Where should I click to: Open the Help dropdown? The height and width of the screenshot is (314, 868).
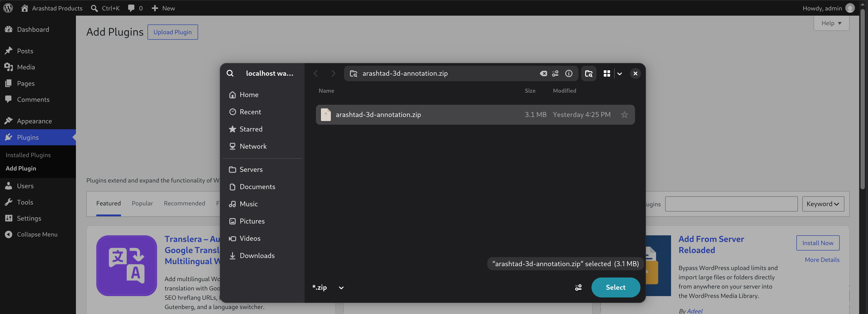[831, 23]
